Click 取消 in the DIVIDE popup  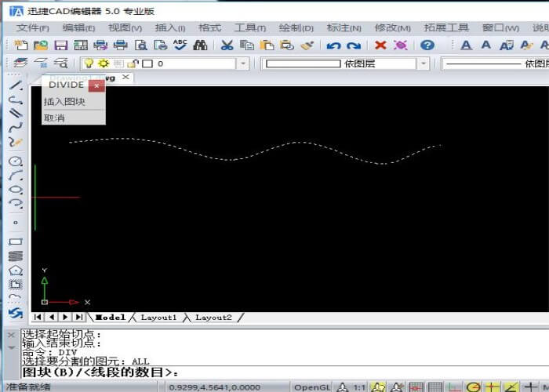coord(54,118)
